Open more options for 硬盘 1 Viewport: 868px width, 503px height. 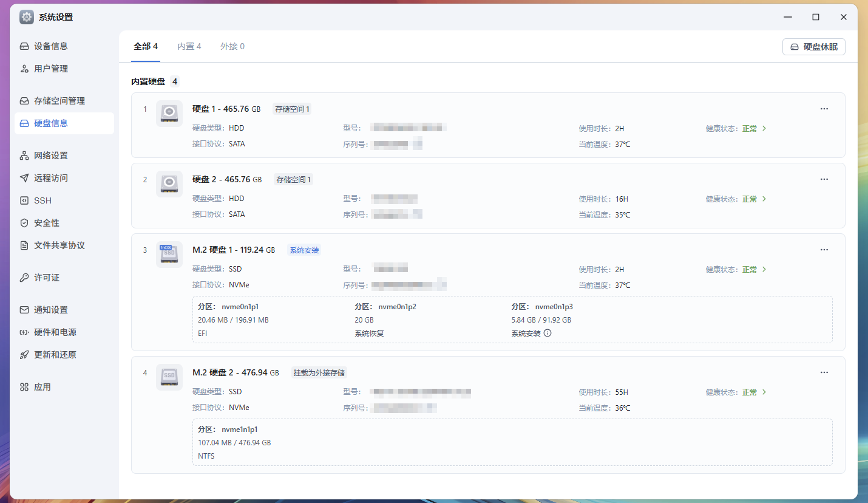point(824,109)
